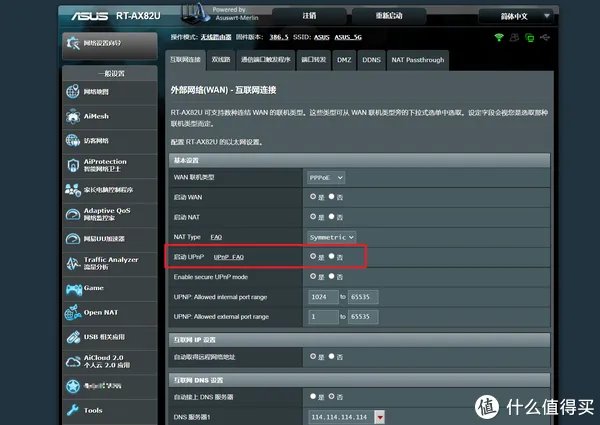
Task: Select 是 for 启动 UPnP
Action: coord(313,256)
